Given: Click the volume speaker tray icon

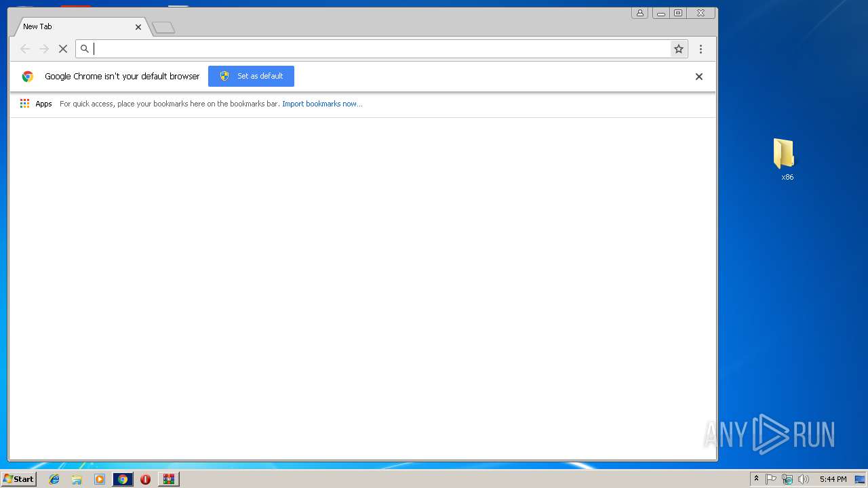Looking at the screenshot, I should (804, 479).
